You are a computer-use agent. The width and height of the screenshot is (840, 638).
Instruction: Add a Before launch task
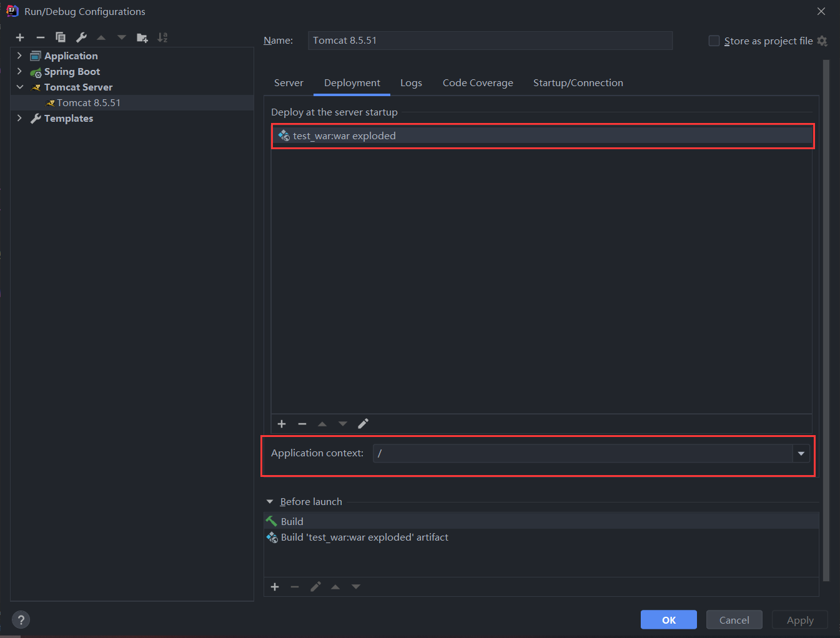pyautogui.click(x=275, y=587)
